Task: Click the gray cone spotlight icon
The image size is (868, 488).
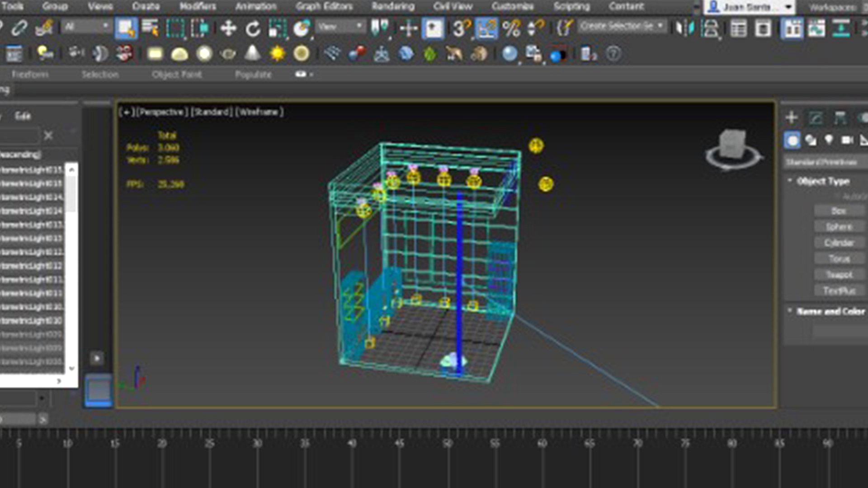Action: tap(252, 53)
